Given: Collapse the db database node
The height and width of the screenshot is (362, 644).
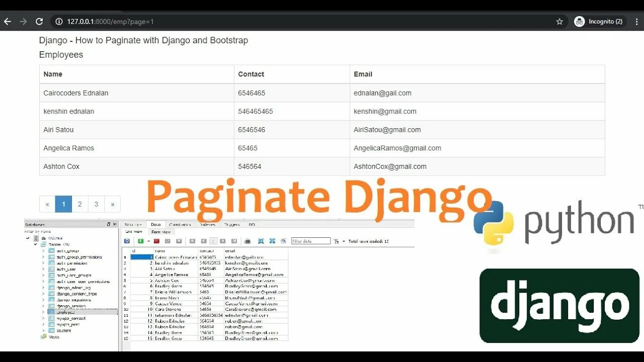Looking at the screenshot, I should (28, 238).
